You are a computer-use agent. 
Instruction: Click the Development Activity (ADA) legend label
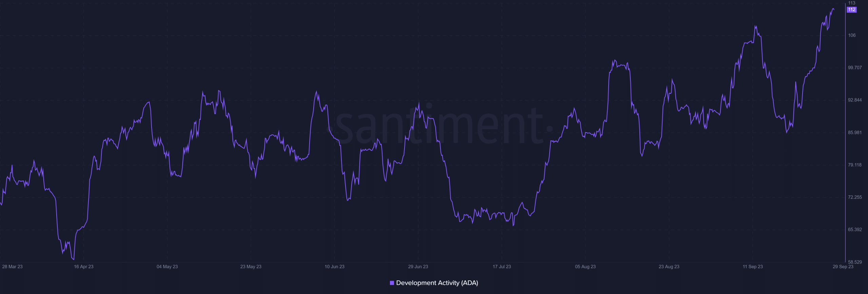pyautogui.click(x=437, y=283)
